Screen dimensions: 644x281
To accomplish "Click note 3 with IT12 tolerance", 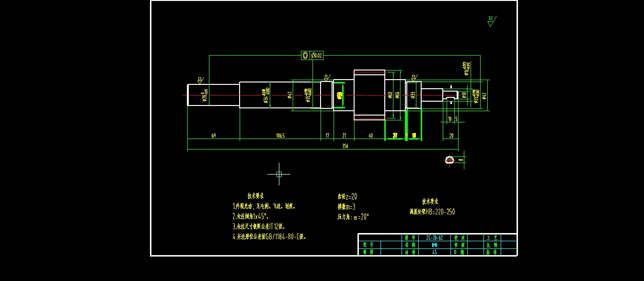I will 259,226.
